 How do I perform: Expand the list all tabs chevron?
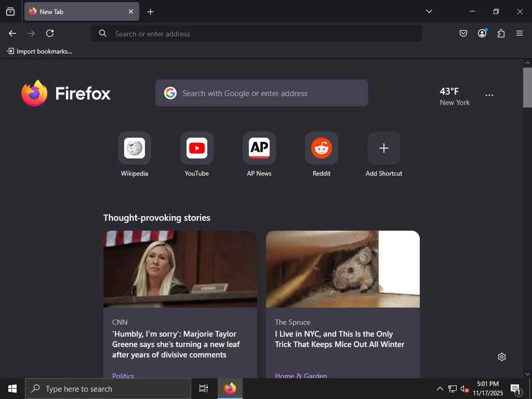429,11
